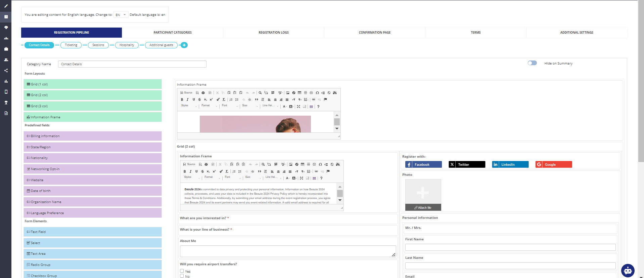Check Yes for airport transfers
The width and height of the screenshot is (644, 278).
[182, 271]
